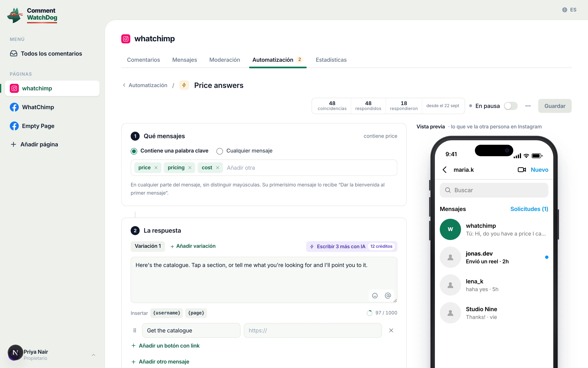
Task: Click the https:// link URL field
Action: pyautogui.click(x=312, y=331)
